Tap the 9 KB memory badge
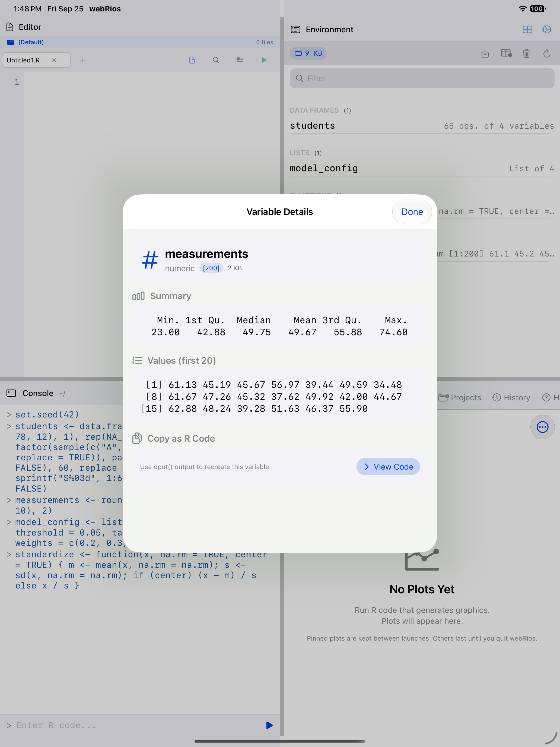The width and height of the screenshot is (560, 747). pos(308,53)
